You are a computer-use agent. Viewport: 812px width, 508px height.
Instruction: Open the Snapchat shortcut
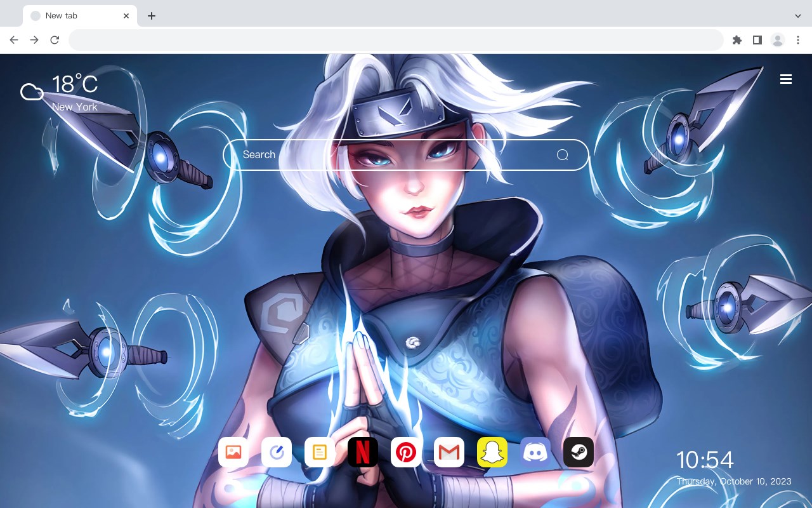coord(492,452)
